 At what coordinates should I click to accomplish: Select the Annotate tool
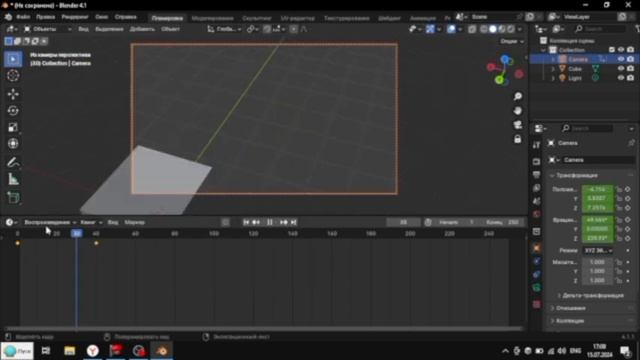[x=13, y=162]
